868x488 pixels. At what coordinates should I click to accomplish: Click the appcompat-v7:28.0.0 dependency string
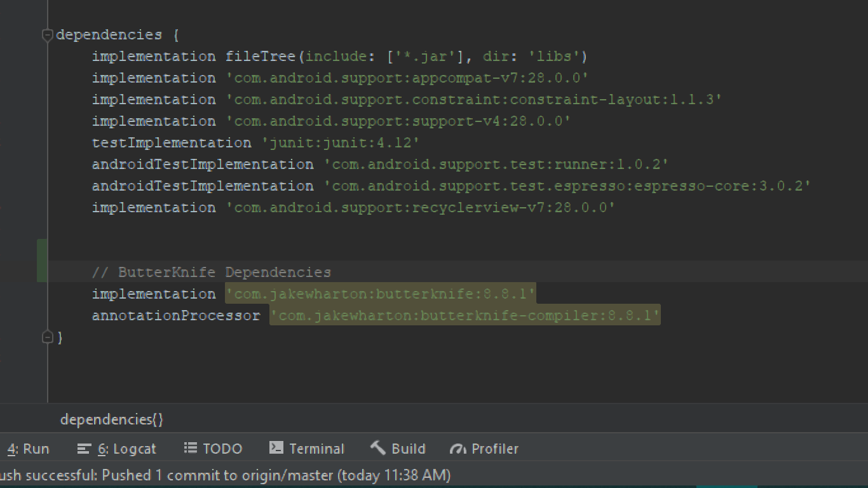click(x=407, y=78)
